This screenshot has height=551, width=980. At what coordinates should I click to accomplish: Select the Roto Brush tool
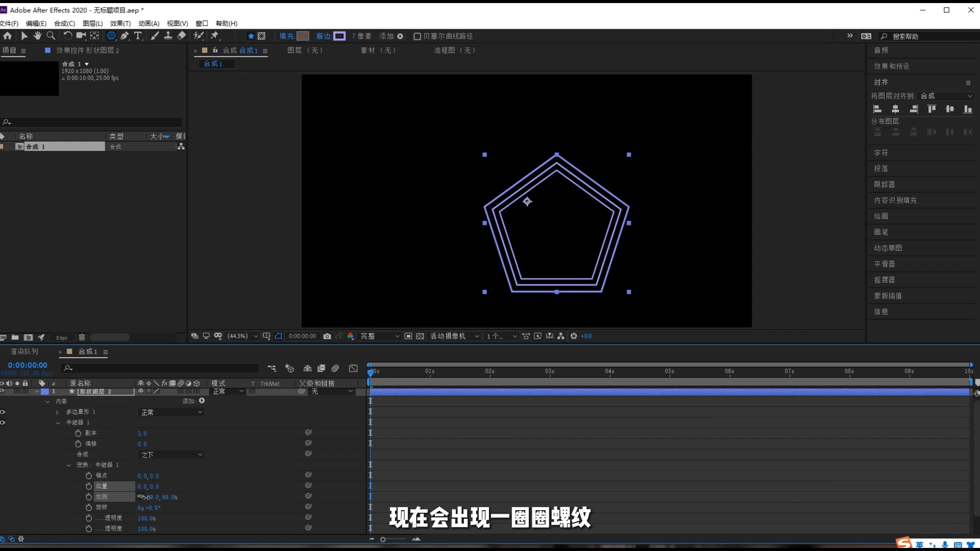(199, 36)
